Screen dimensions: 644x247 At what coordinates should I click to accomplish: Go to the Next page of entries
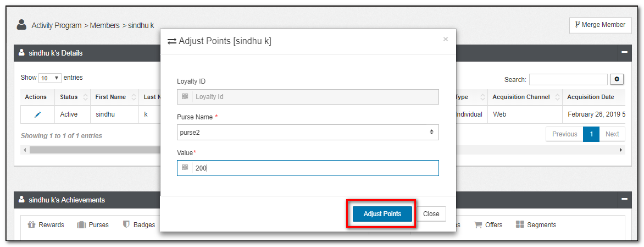612,134
